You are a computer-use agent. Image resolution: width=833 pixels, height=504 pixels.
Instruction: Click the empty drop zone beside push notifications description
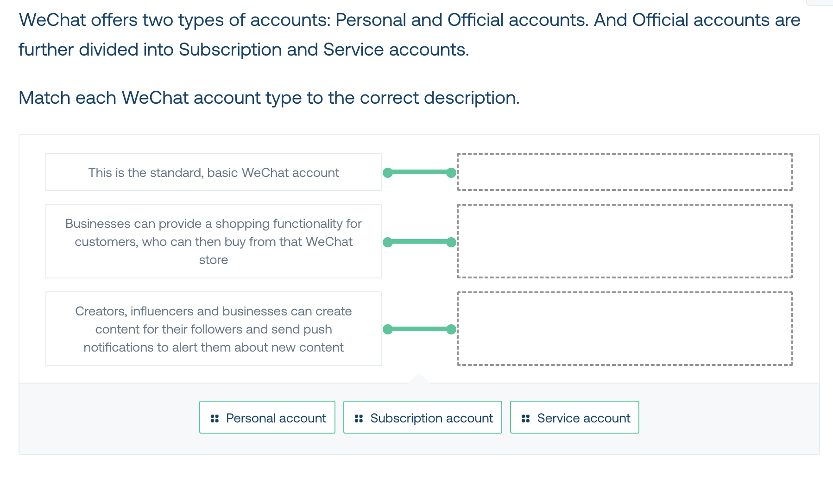(x=625, y=328)
